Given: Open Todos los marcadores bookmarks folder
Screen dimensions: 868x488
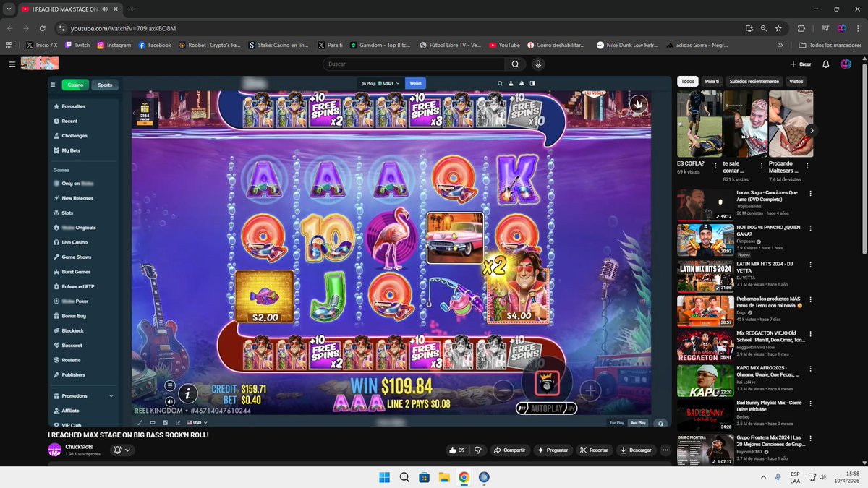Looking at the screenshot, I should pos(830,45).
